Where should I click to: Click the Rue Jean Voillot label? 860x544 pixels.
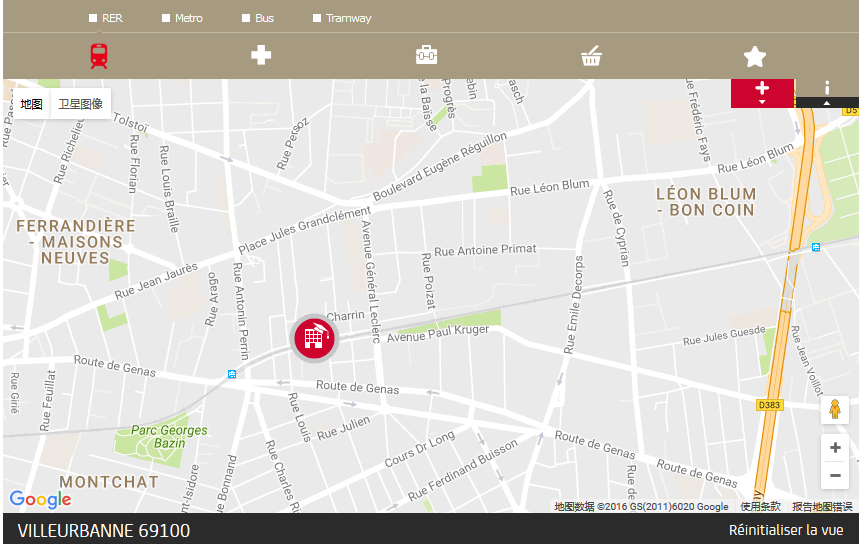click(x=806, y=360)
